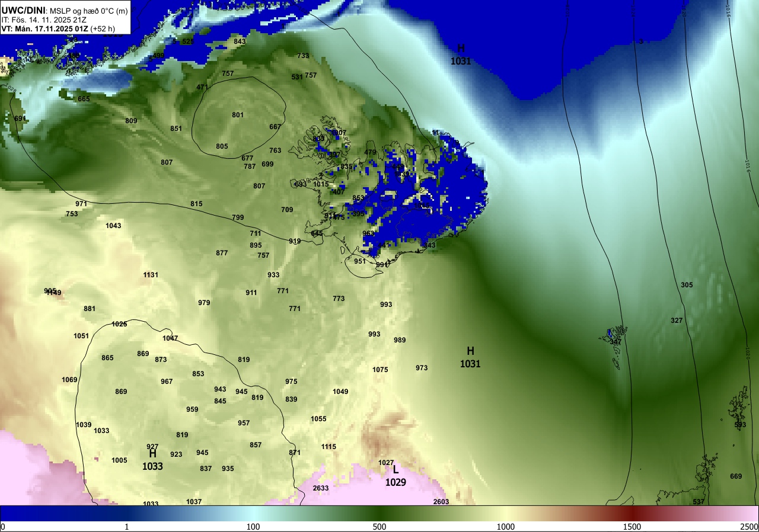Click the 851 height value
The image size is (759, 532).
pos(176,129)
